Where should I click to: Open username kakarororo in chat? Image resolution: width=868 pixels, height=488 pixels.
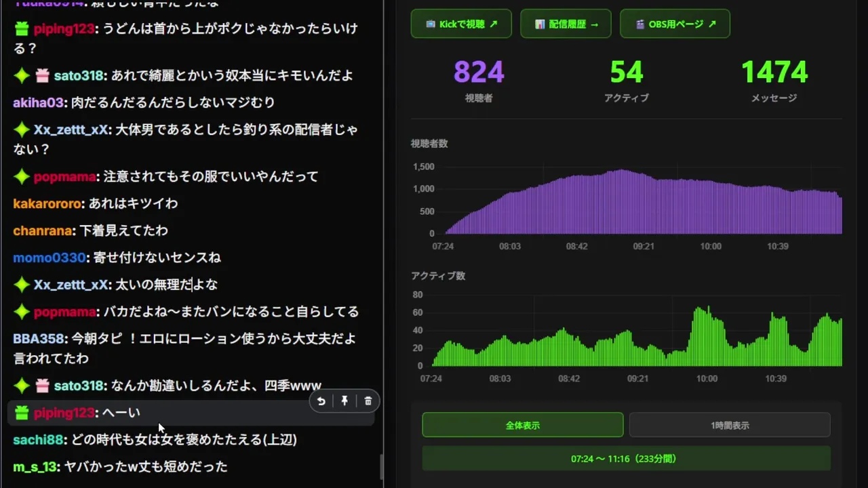click(x=47, y=203)
